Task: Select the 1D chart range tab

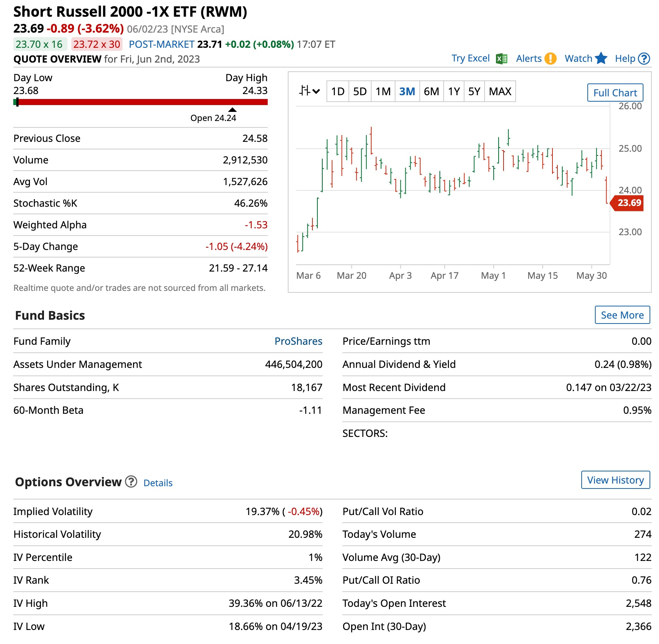Action: coord(337,91)
